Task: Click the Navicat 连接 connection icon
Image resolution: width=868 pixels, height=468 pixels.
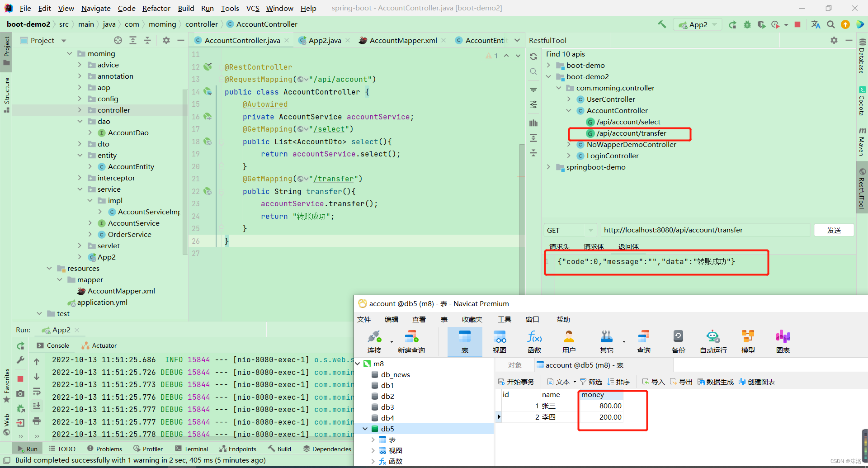Action: (x=374, y=341)
